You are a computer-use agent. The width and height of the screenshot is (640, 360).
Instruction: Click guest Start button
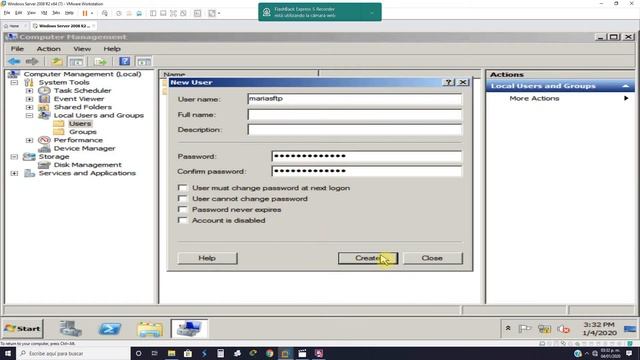(x=23, y=329)
